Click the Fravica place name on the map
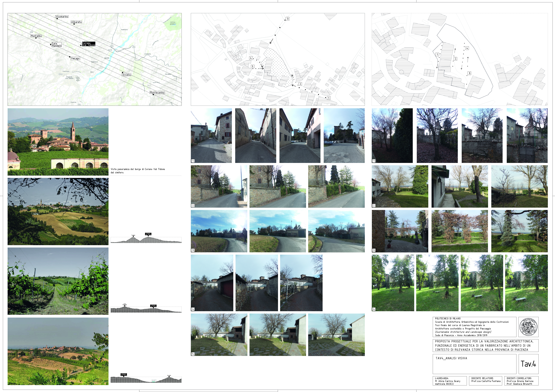Viewport: 555px width, 392px height. coord(74,102)
